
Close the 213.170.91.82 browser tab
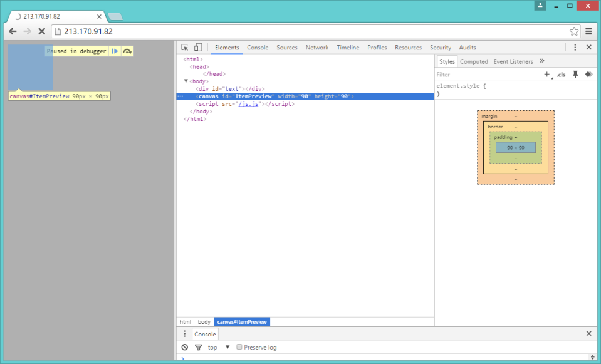point(99,16)
